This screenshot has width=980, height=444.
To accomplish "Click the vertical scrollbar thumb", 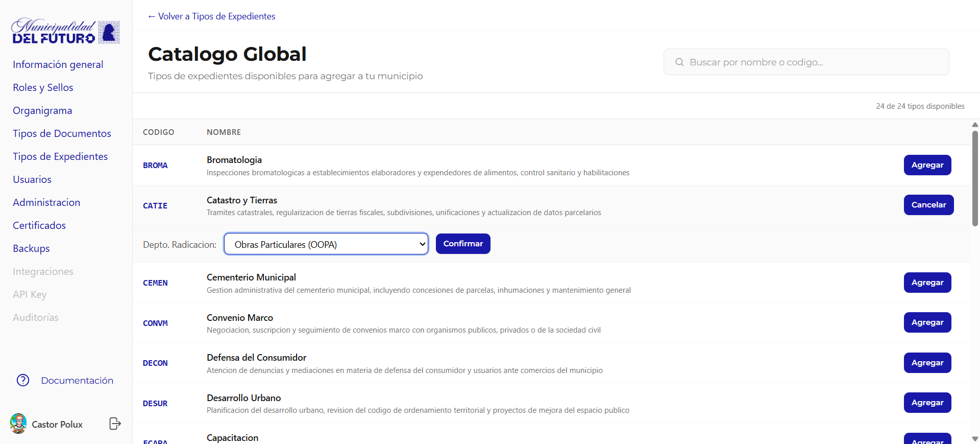I will (975, 178).
